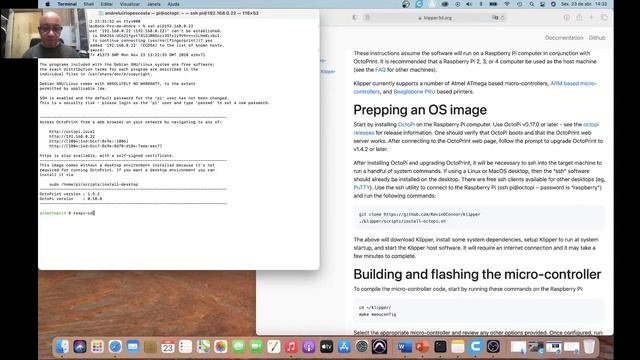Open the Janela menu

pos(153,4)
